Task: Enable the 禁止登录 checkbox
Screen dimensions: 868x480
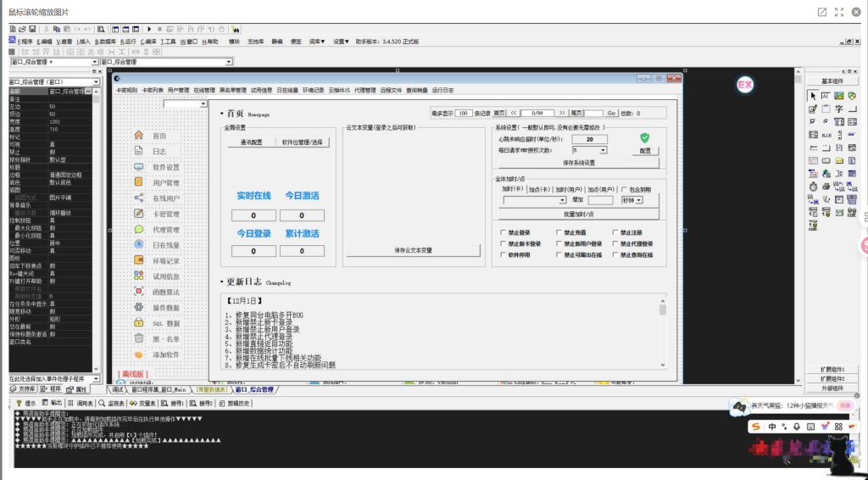Action: point(504,232)
